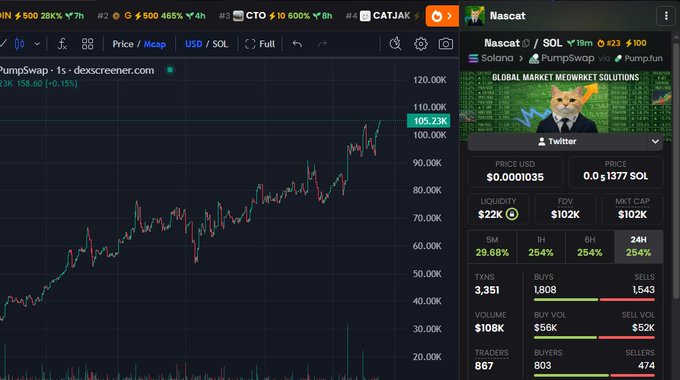Open the PumpSwap DEX link
This screenshot has height=380, width=680.
click(562, 58)
